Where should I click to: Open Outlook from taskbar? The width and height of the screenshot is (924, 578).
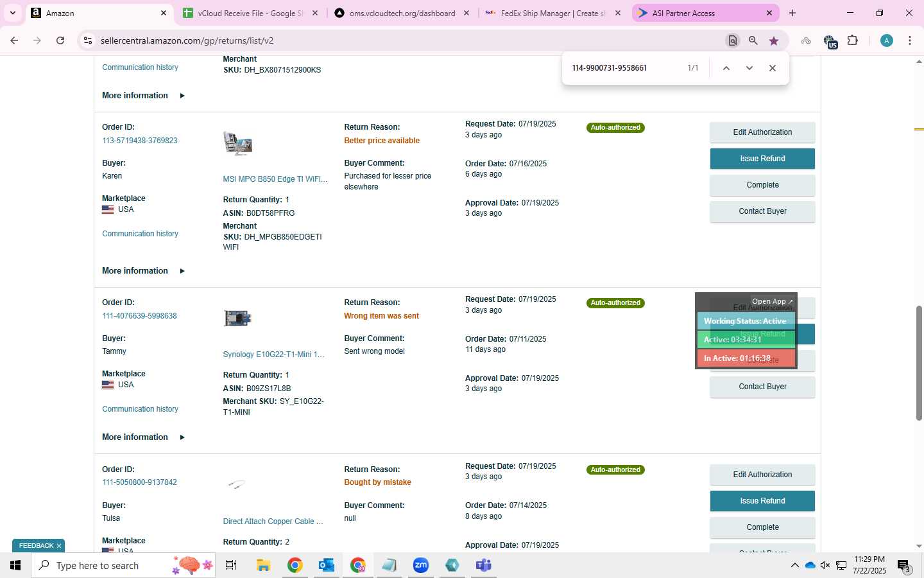[x=326, y=565]
